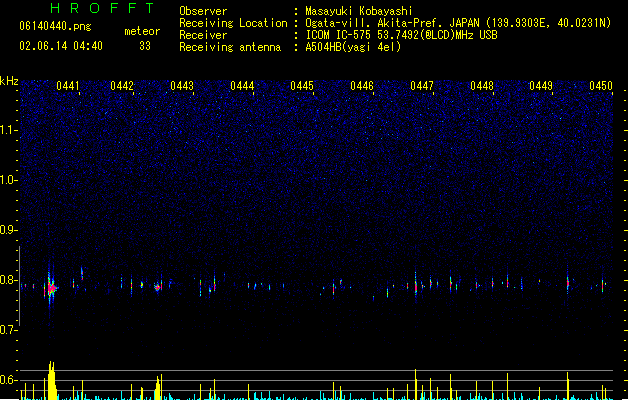629x400 pixels.
Task: Click the ICOM IC-575 53.7492 MHz receiver text
Action: (402, 35)
